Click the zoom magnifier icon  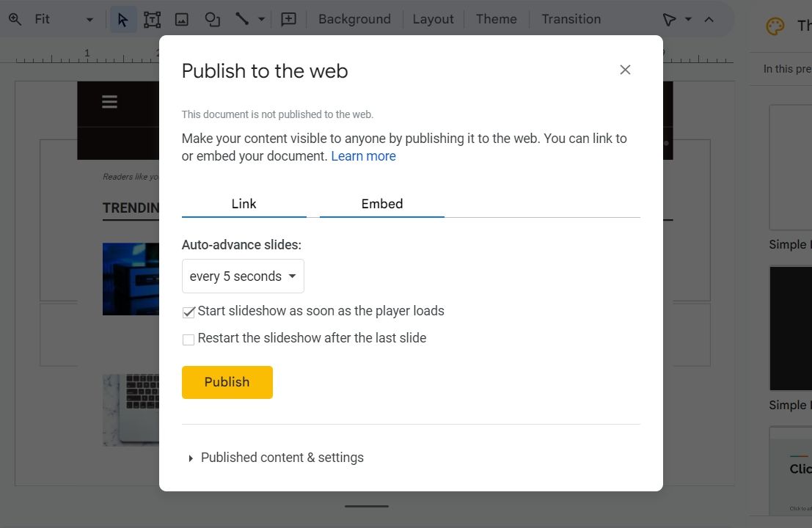pyautogui.click(x=15, y=19)
